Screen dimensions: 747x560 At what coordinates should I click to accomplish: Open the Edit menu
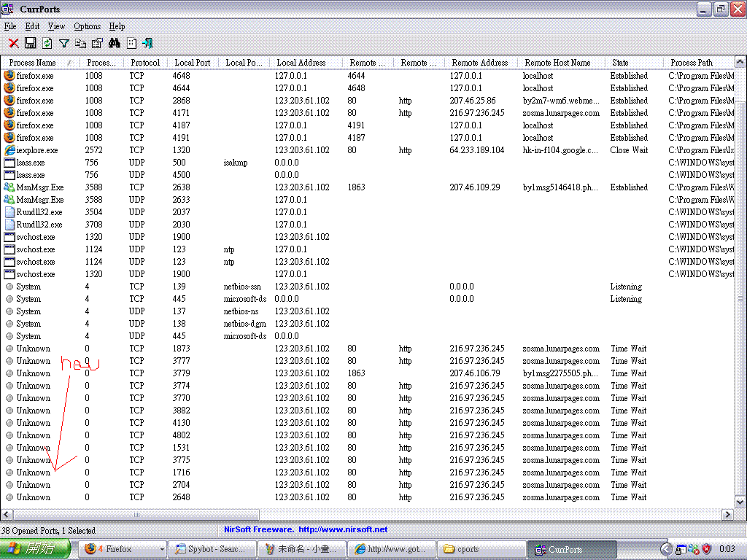click(x=32, y=26)
